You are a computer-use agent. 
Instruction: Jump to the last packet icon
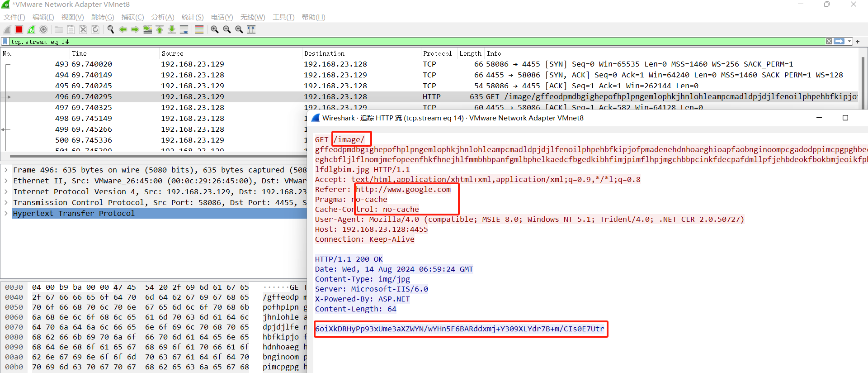pyautogui.click(x=172, y=29)
